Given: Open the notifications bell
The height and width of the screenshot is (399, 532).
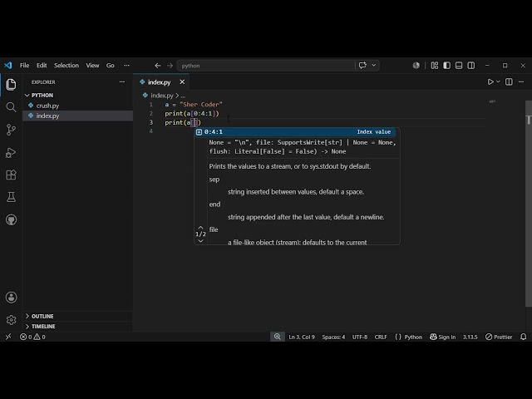Looking at the screenshot, I should click(523, 337).
